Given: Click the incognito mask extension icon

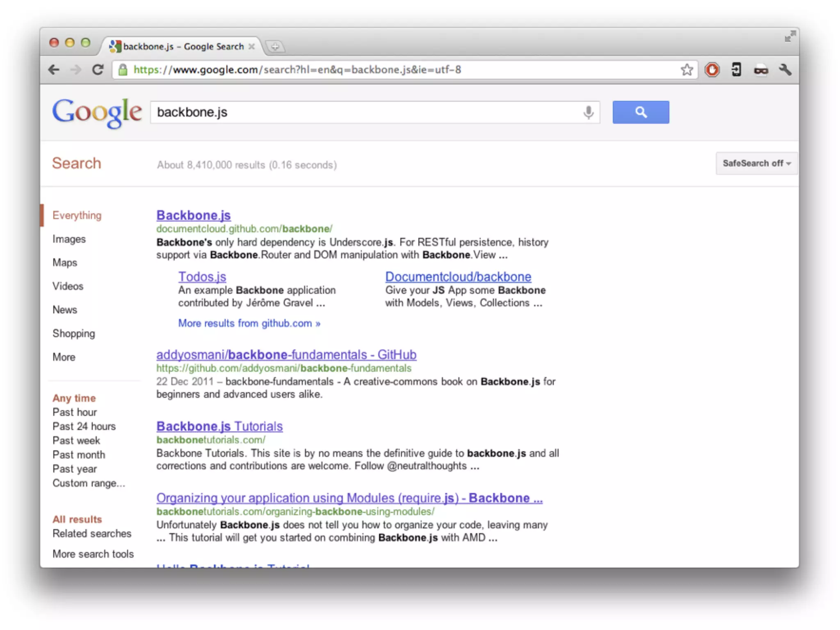Looking at the screenshot, I should tap(761, 70).
